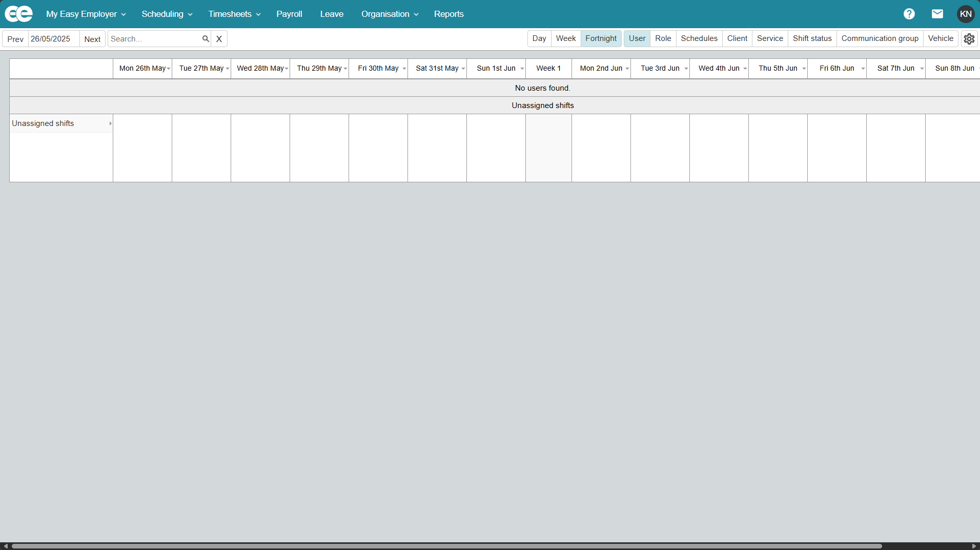Open the Payroll menu item

[x=289, y=14]
